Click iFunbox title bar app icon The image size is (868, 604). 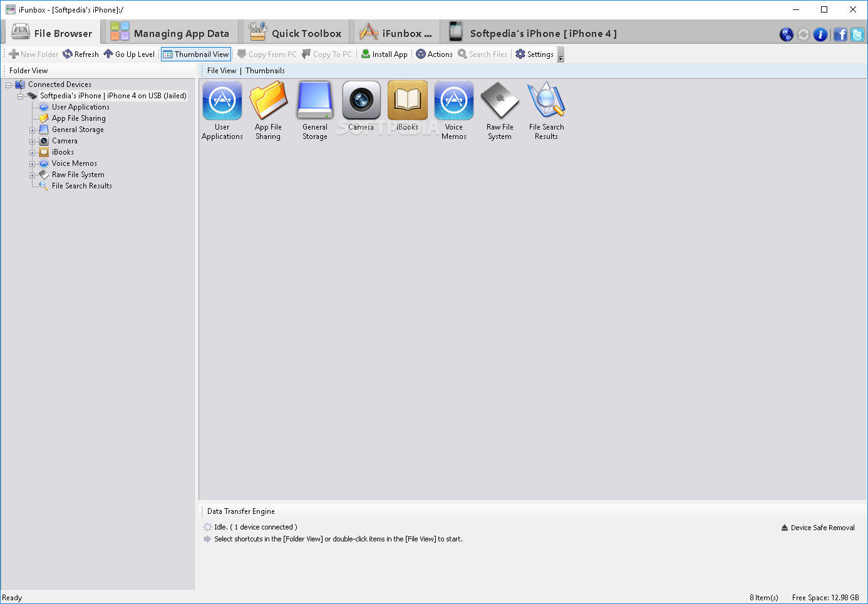11,9
